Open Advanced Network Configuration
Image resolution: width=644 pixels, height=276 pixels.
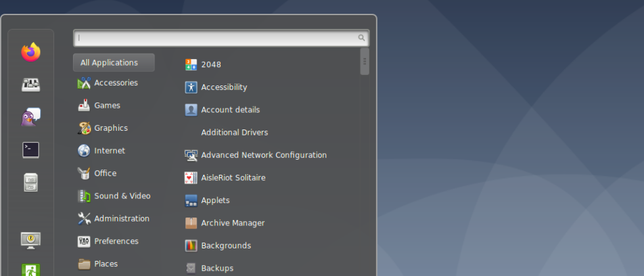[263, 155]
